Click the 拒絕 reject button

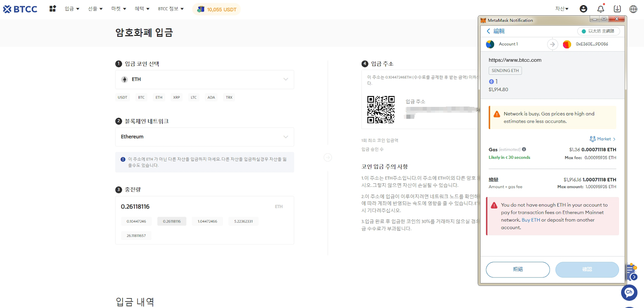click(518, 269)
